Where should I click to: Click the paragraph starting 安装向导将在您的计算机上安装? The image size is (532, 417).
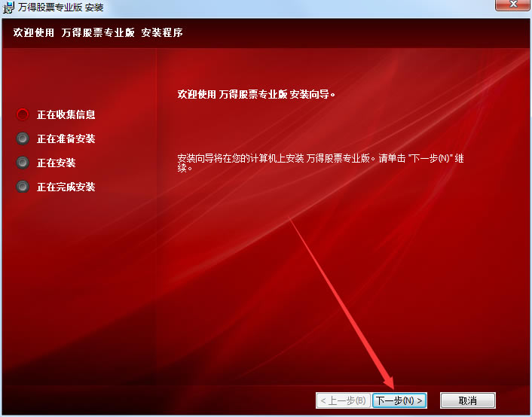320,163
